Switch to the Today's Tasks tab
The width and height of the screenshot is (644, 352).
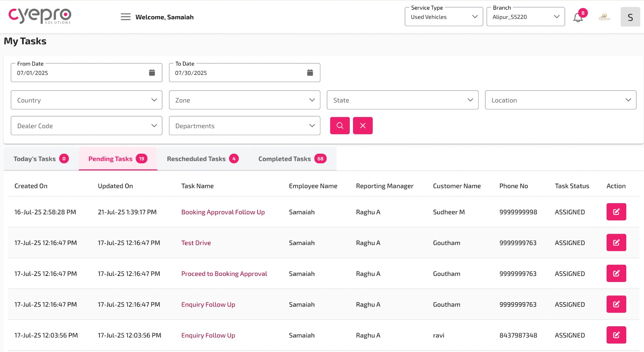coord(41,159)
